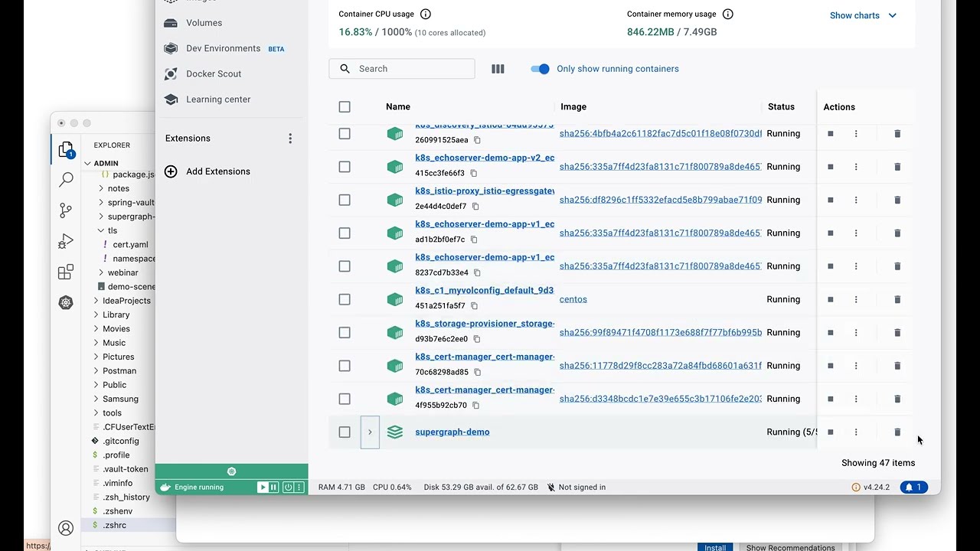Open engine options three-dot menu in footer
The image size is (980, 551).
click(299, 487)
